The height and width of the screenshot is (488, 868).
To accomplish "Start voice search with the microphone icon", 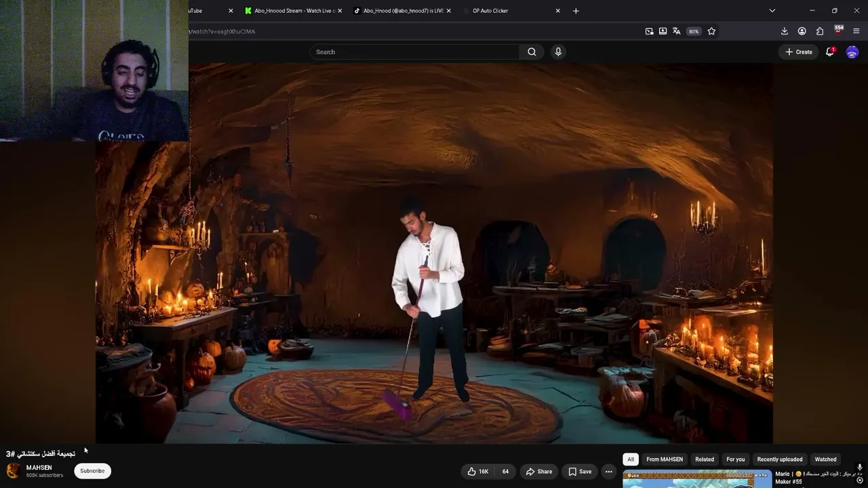I will click(558, 52).
